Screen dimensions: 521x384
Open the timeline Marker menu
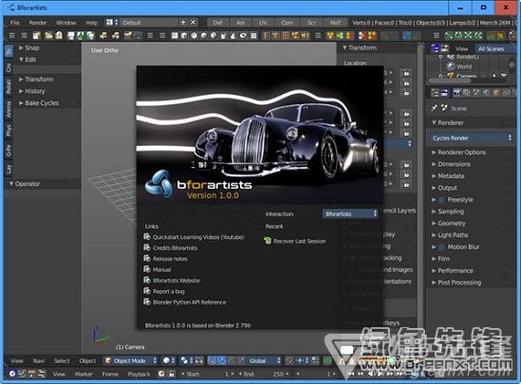tap(83, 374)
